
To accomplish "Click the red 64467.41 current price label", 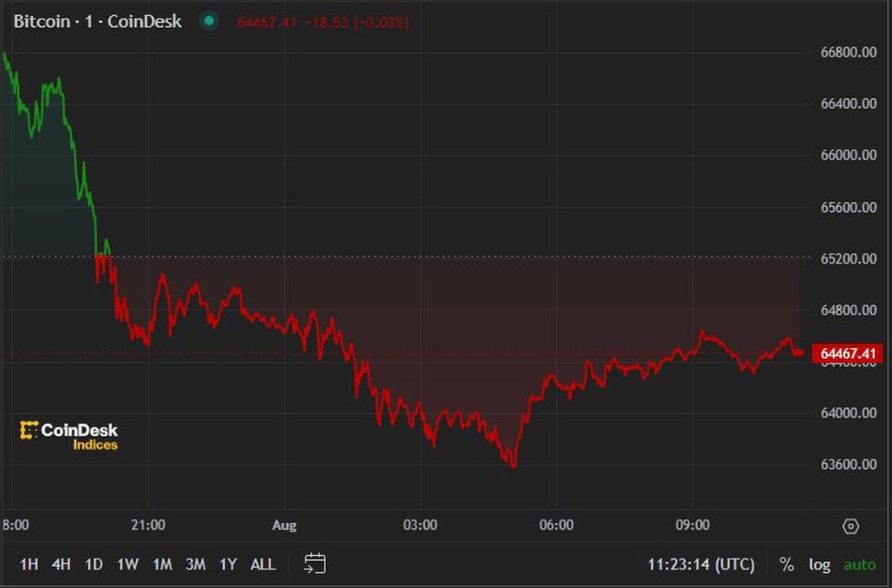I will click(x=847, y=353).
